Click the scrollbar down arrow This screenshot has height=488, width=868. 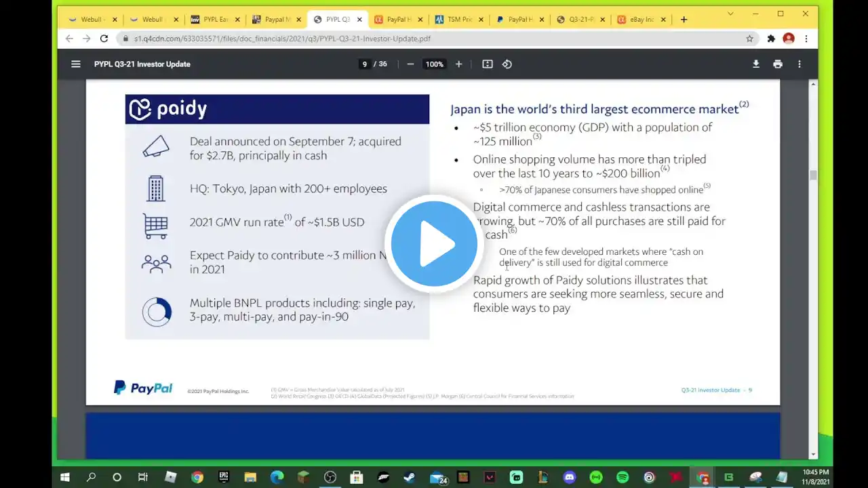pyautogui.click(x=813, y=454)
